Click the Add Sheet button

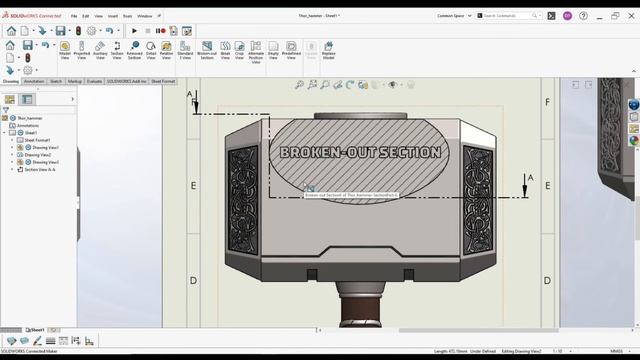coord(54,330)
